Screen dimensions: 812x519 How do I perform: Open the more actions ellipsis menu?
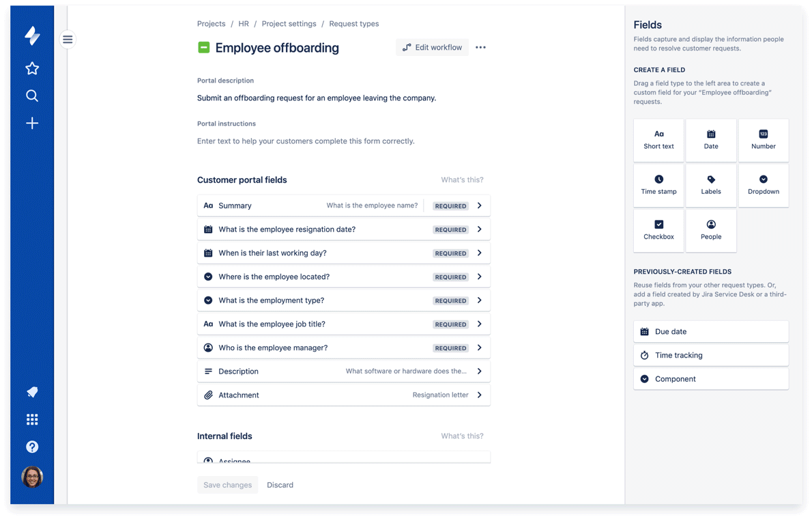tap(480, 47)
